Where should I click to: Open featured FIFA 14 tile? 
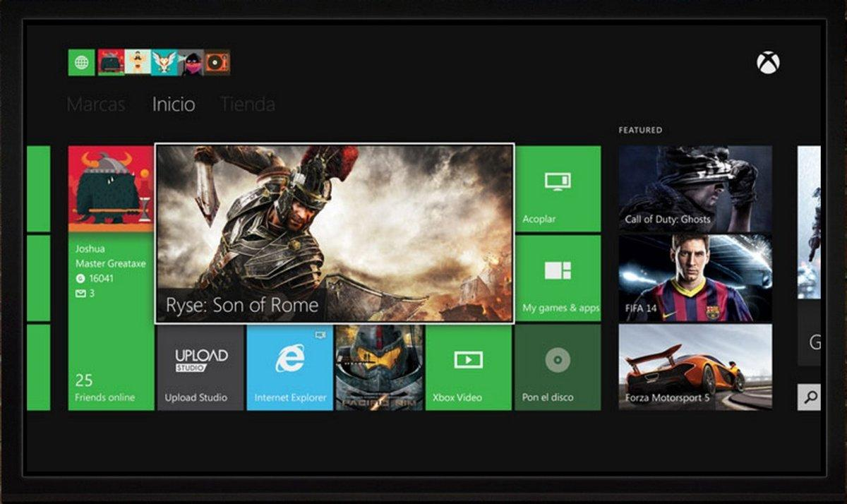pyautogui.click(x=695, y=278)
